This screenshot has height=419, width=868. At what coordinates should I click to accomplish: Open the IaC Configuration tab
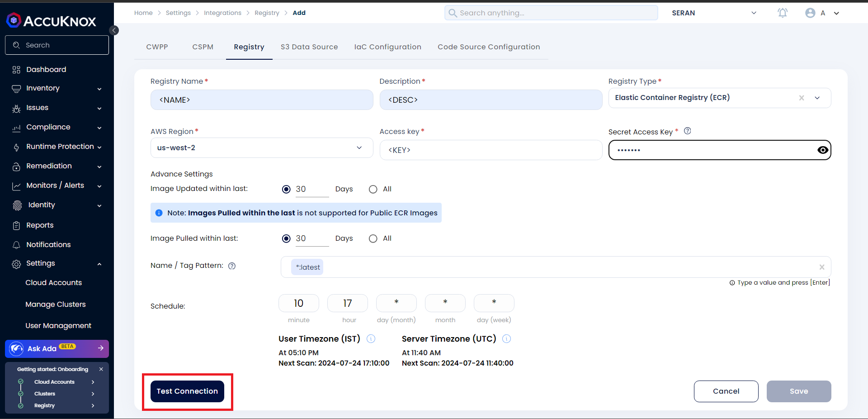[x=387, y=47]
